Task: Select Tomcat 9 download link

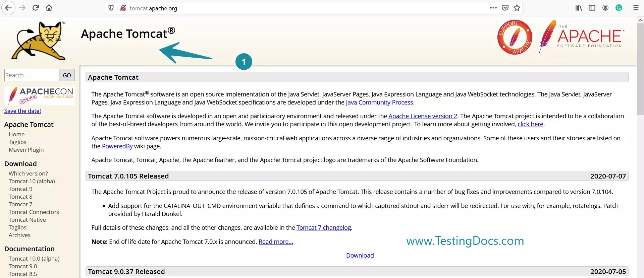Action: tap(20, 189)
